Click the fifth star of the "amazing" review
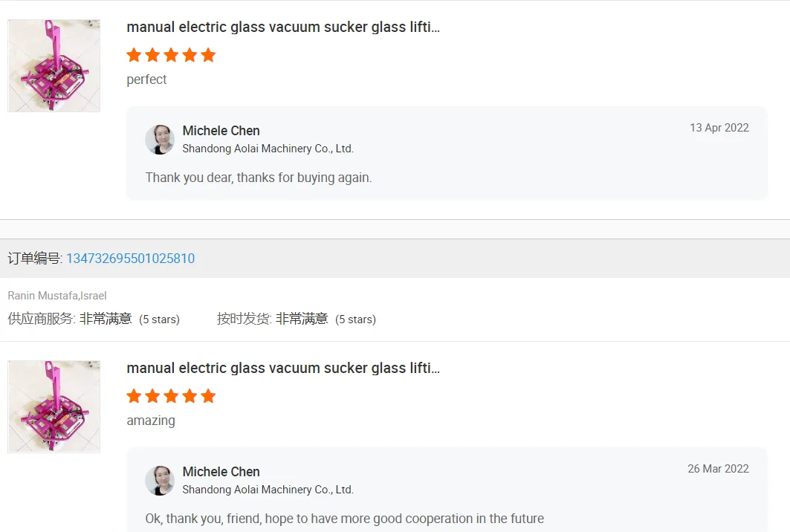This screenshot has height=532, width=790. pos(208,396)
